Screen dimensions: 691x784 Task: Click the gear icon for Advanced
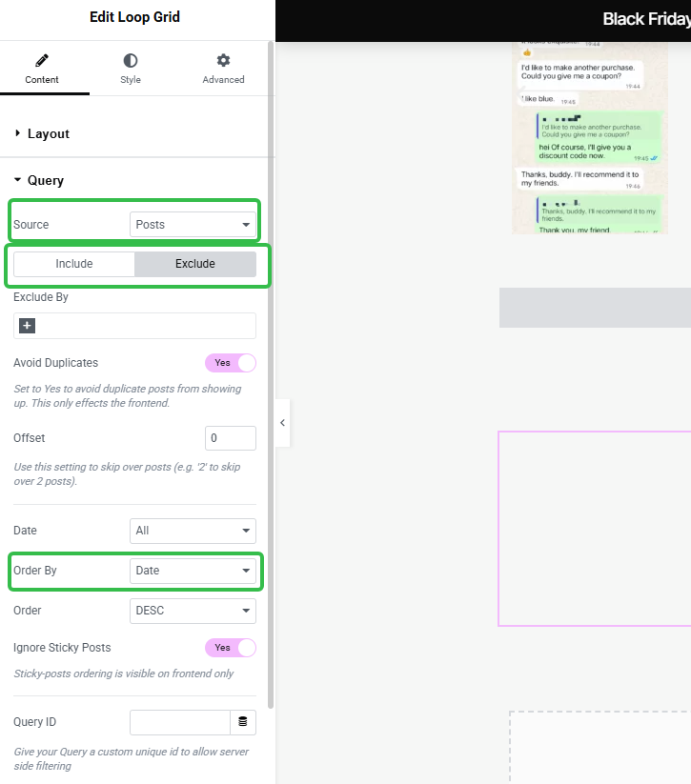223,61
